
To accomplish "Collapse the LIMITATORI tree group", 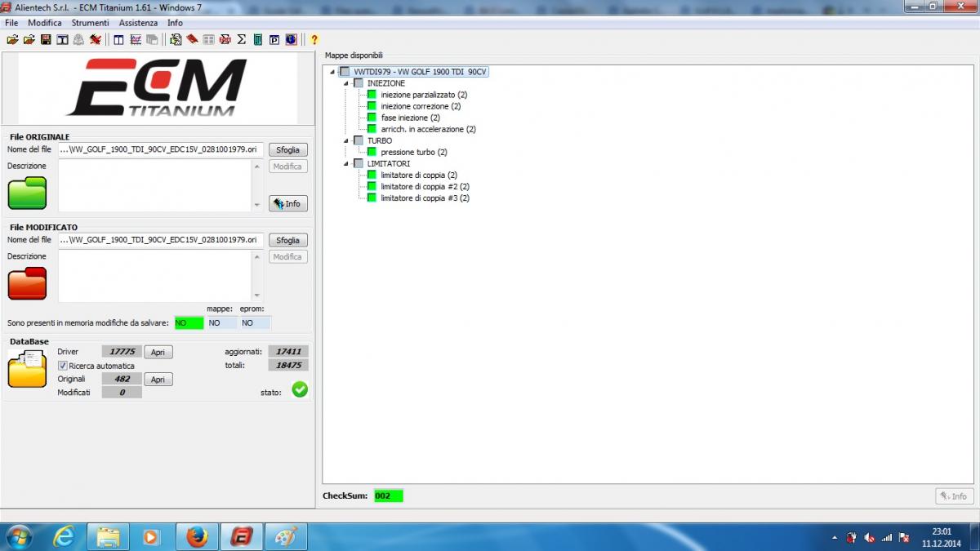I will point(345,163).
